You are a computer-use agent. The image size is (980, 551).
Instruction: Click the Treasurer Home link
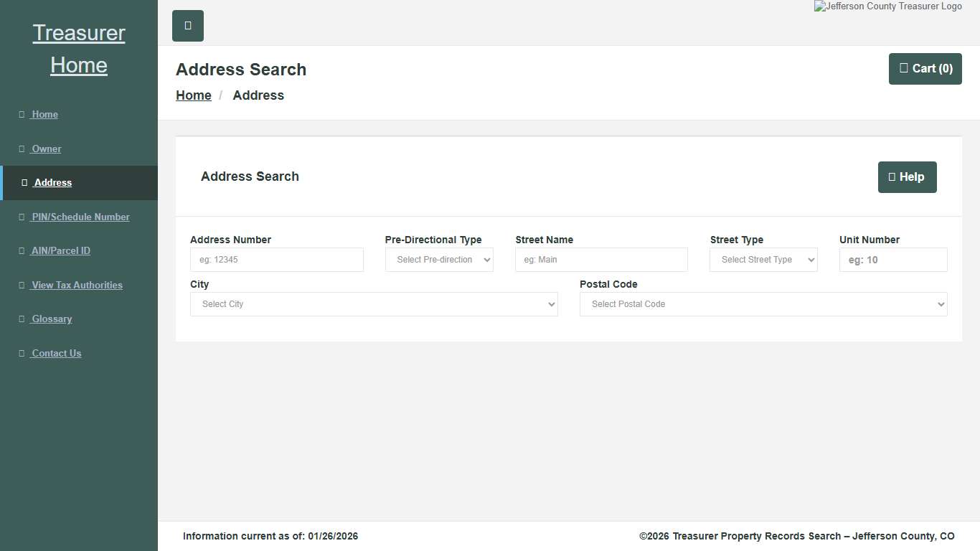pos(78,48)
